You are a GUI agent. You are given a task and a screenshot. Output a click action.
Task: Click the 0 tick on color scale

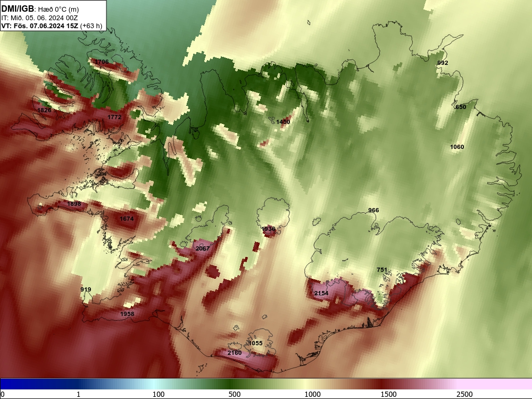coord(3,394)
